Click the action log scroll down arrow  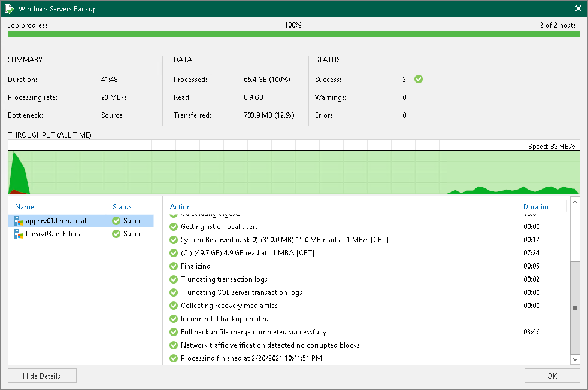coord(575,359)
